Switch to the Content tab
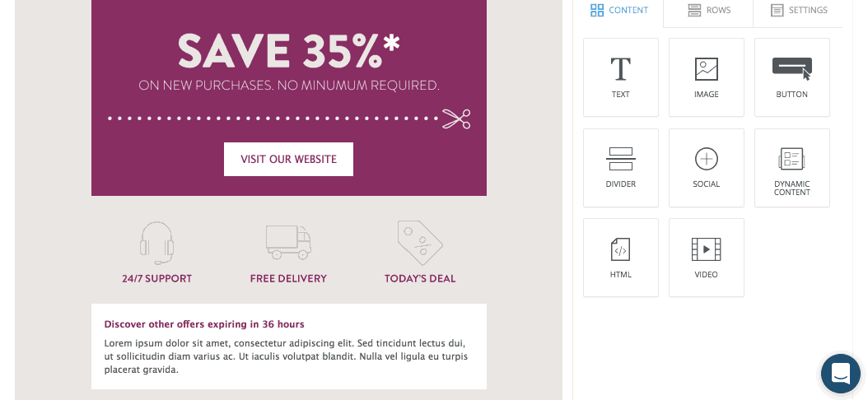The height and width of the screenshot is (400, 868). click(x=619, y=10)
